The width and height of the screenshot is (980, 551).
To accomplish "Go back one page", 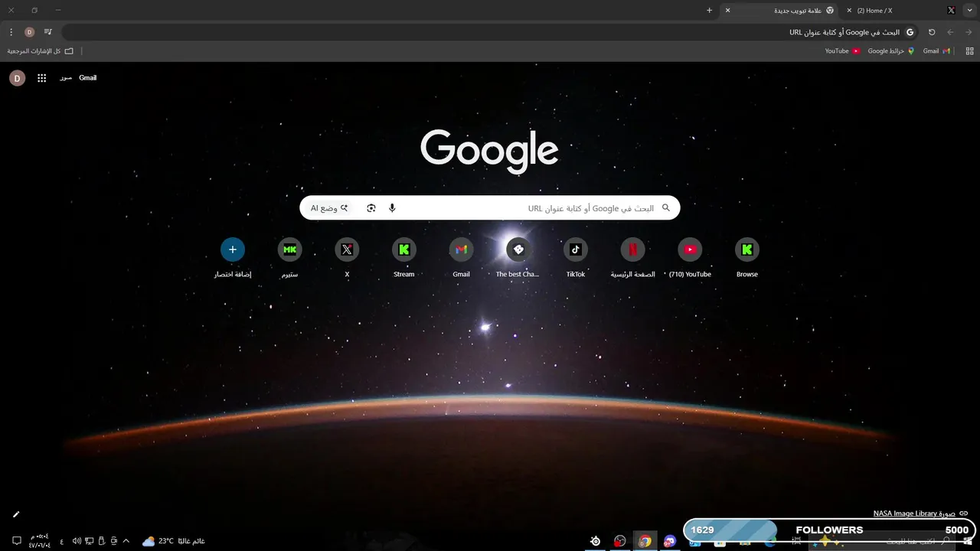I will (969, 32).
